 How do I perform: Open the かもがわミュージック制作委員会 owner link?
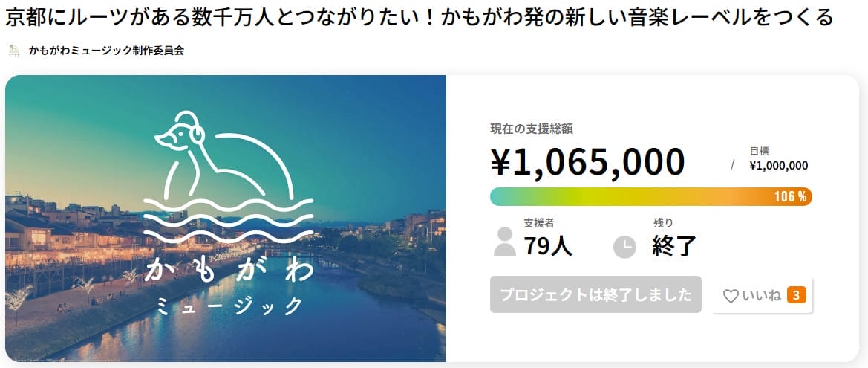click(106, 51)
